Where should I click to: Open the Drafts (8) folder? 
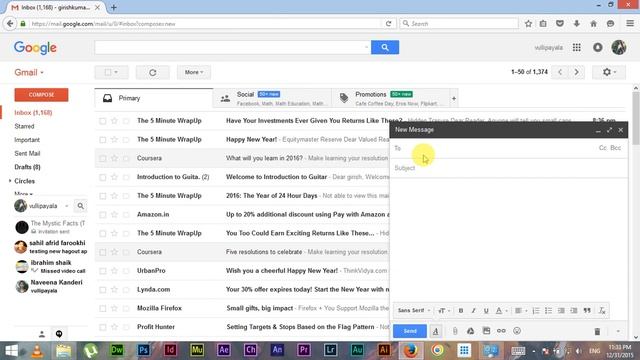point(27,167)
